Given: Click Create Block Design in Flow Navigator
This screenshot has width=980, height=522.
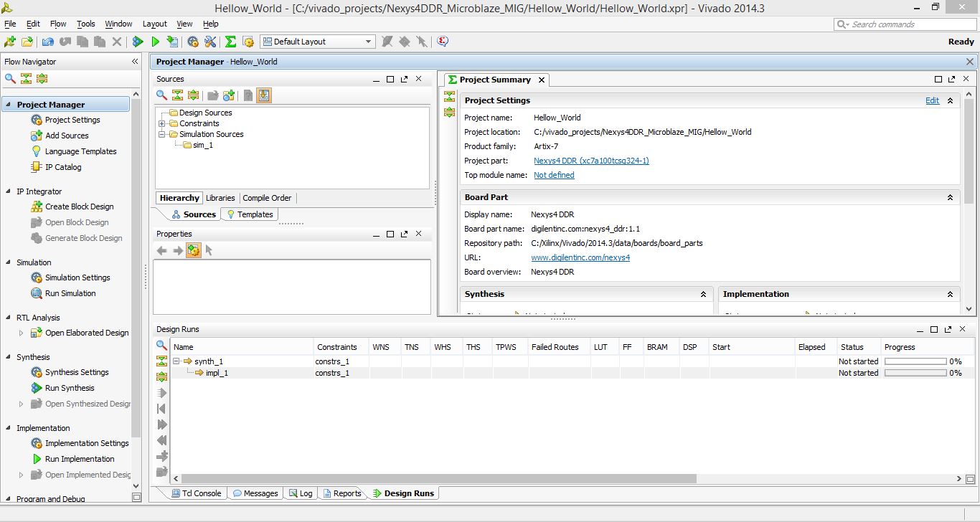Looking at the screenshot, I should pyautogui.click(x=79, y=207).
